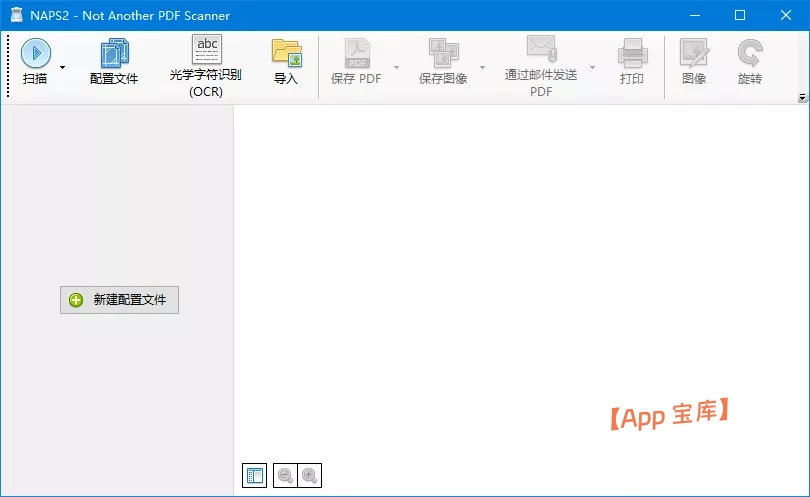Screen dimensions: 810x497
Task: Import files with 导入
Action: pyautogui.click(x=286, y=61)
